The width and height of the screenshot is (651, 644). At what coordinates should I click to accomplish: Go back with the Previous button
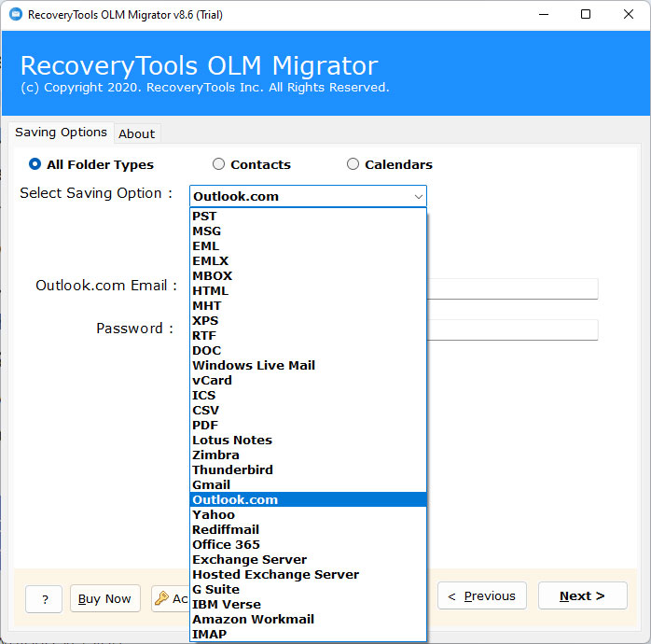(482, 596)
